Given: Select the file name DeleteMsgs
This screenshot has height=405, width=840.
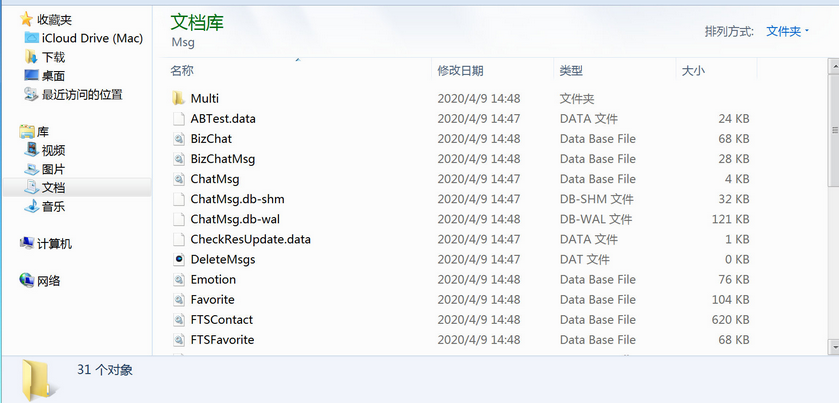Looking at the screenshot, I should 223,259.
